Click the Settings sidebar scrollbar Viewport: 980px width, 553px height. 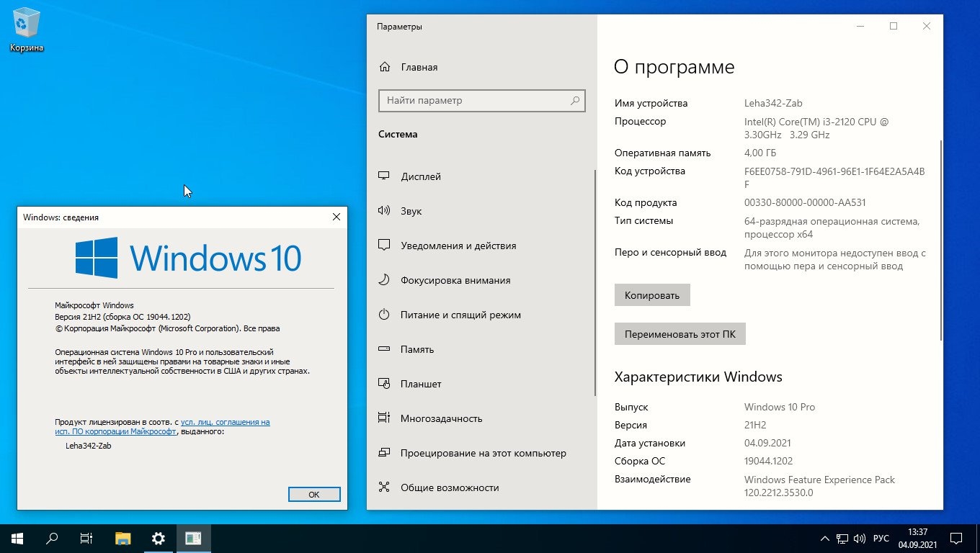tap(594, 282)
